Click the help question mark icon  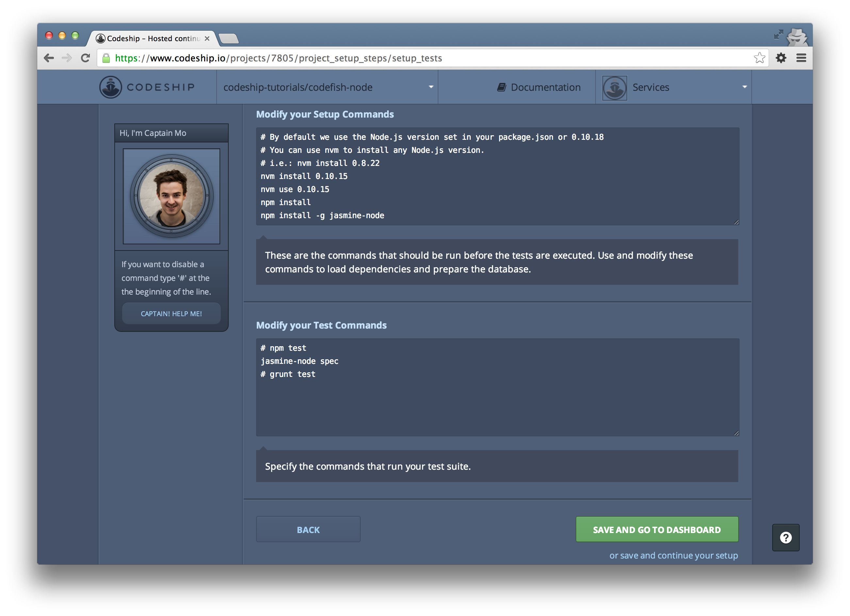786,538
